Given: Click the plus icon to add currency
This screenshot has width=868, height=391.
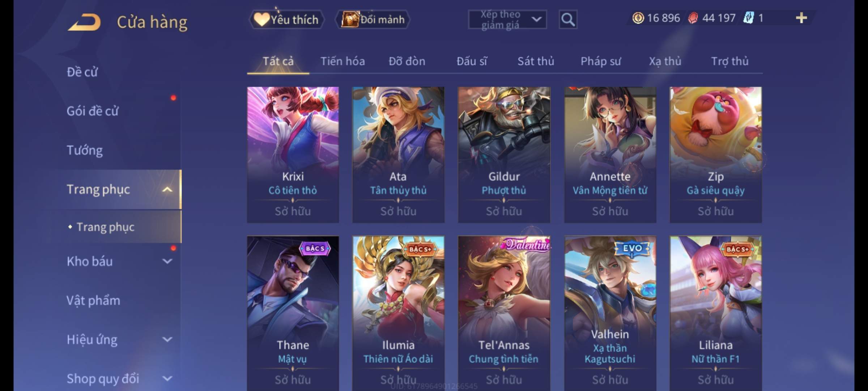Looking at the screenshot, I should [x=801, y=18].
